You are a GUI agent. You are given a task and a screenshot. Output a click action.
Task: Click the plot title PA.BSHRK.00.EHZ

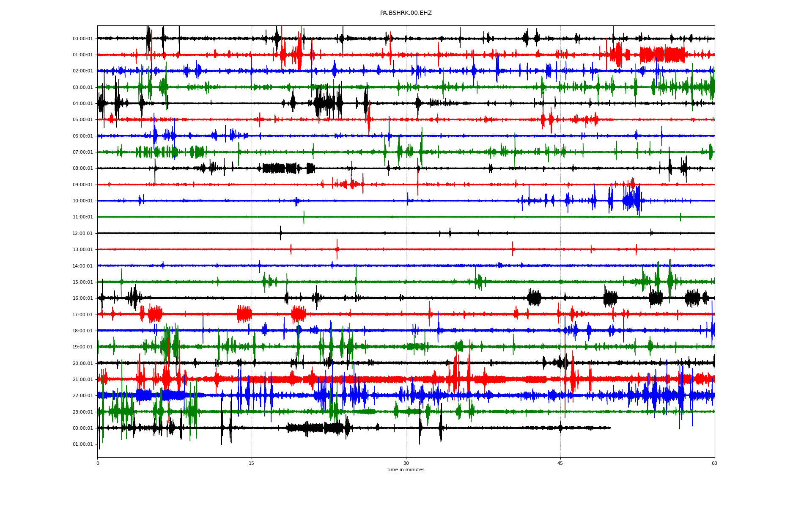(406, 13)
